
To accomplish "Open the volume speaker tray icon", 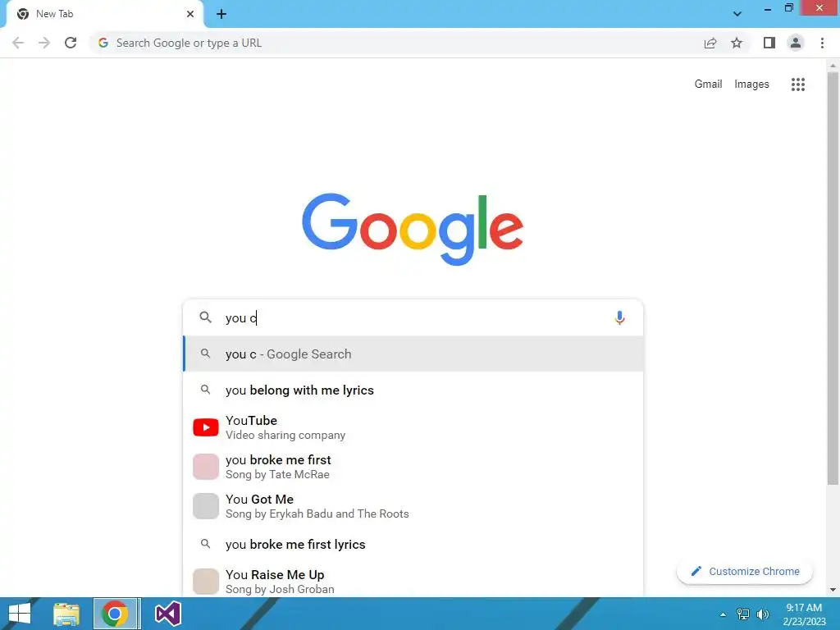I will point(763,614).
